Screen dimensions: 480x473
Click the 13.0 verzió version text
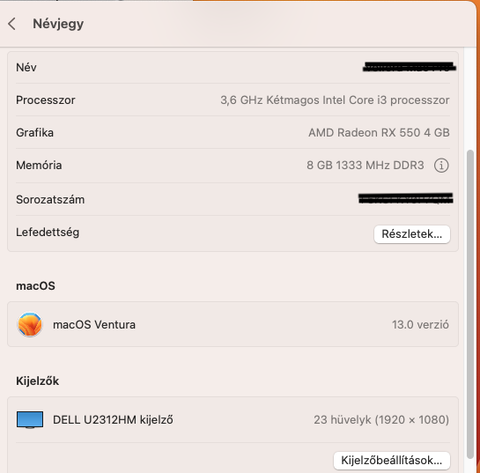(x=420, y=325)
